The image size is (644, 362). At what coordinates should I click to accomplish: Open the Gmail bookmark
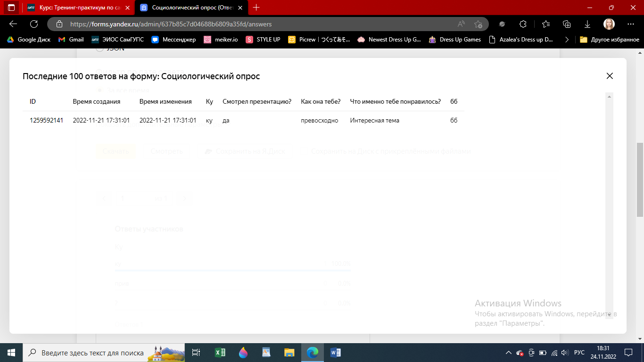click(x=71, y=40)
